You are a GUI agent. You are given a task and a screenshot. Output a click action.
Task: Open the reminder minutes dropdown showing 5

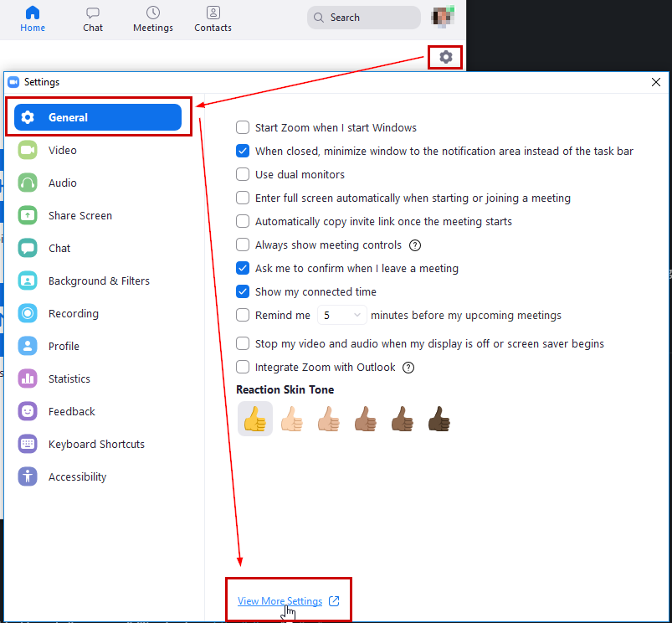[x=342, y=315]
